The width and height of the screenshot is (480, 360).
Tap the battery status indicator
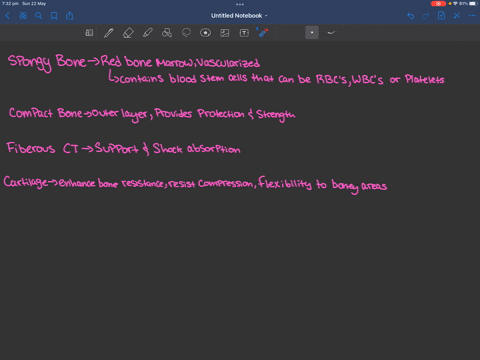point(473,4)
